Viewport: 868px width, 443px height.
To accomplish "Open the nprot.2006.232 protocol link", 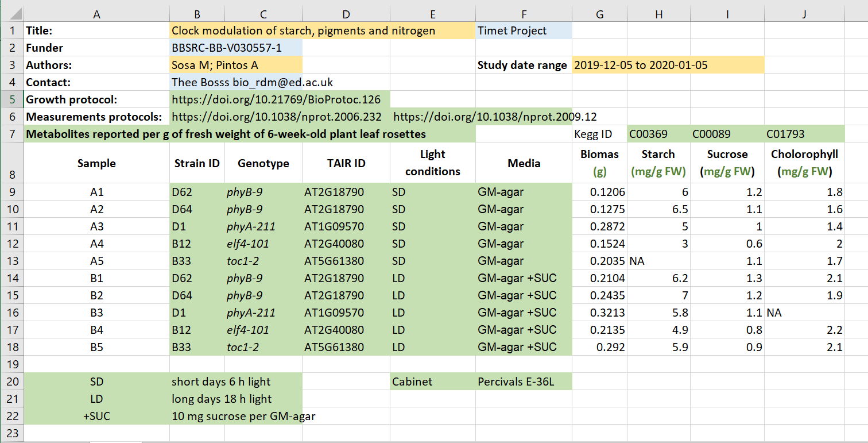I will click(277, 117).
